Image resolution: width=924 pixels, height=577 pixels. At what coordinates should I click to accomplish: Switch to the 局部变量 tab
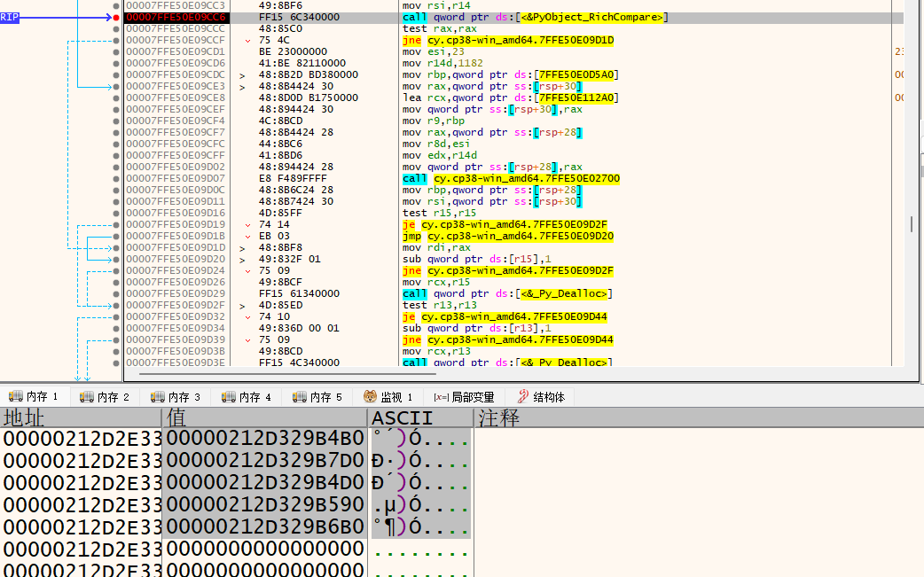465,397
